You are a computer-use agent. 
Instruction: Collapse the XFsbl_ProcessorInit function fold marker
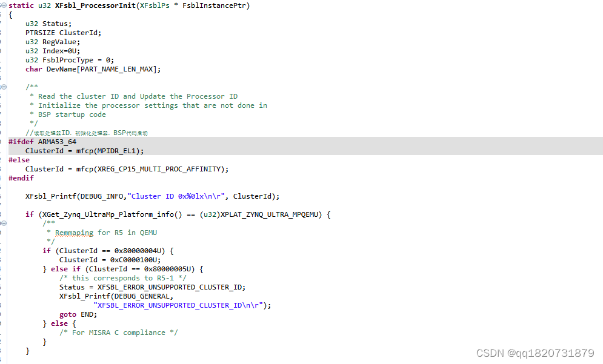tap(4, 5)
